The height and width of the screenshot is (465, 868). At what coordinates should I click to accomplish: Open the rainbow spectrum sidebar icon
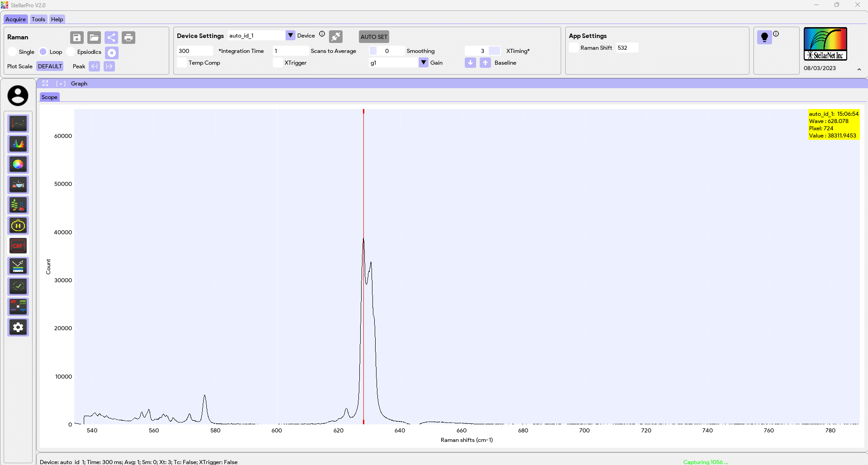[x=18, y=144]
